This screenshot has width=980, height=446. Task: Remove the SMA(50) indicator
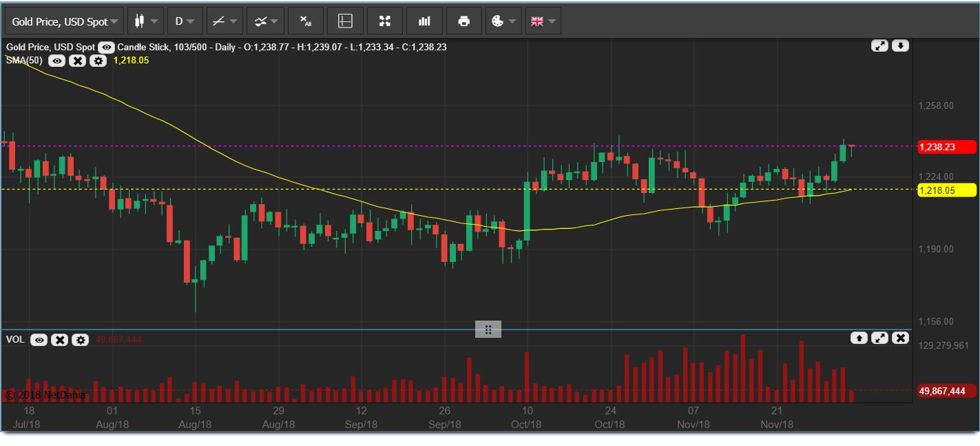click(x=77, y=61)
